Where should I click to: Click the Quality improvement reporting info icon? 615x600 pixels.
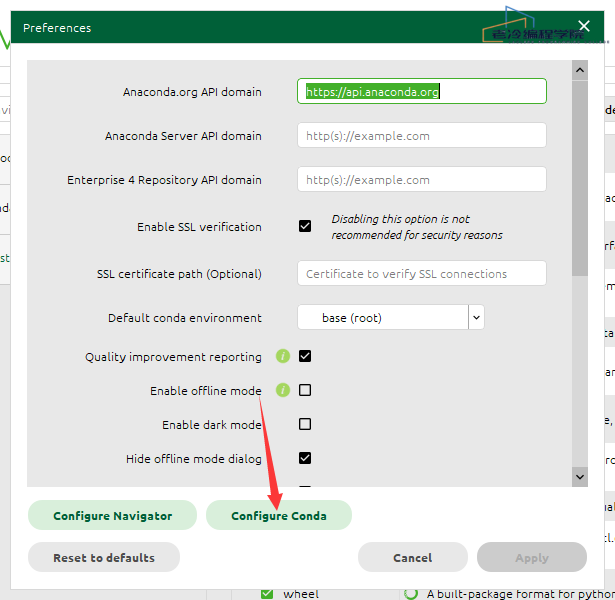coord(283,356)
